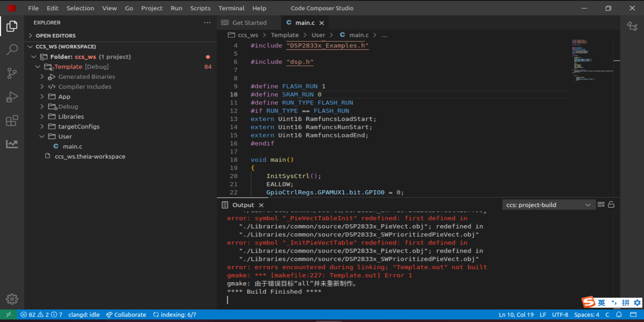
Task: Click the LF line ending indicator
Action: [x=543, y=315]
